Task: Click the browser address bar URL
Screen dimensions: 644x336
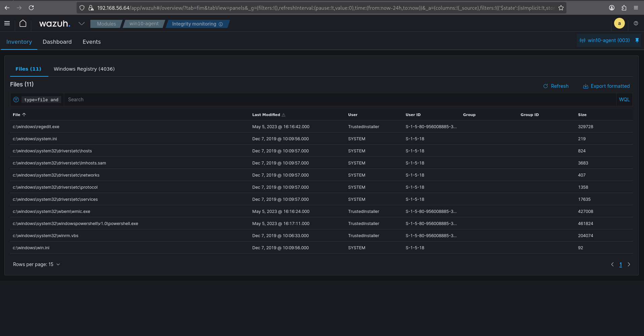Action: tap(325, 8)
